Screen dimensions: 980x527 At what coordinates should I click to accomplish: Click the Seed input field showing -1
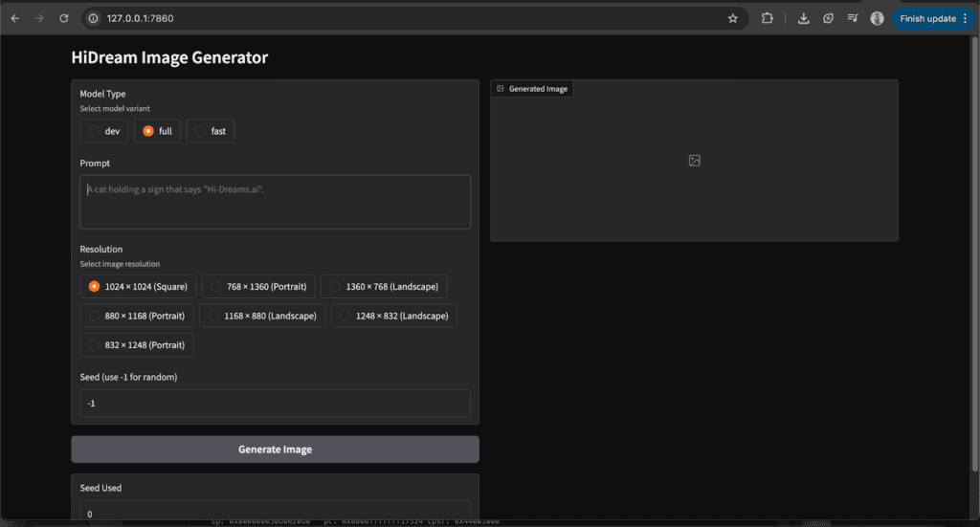coord(275,404)
